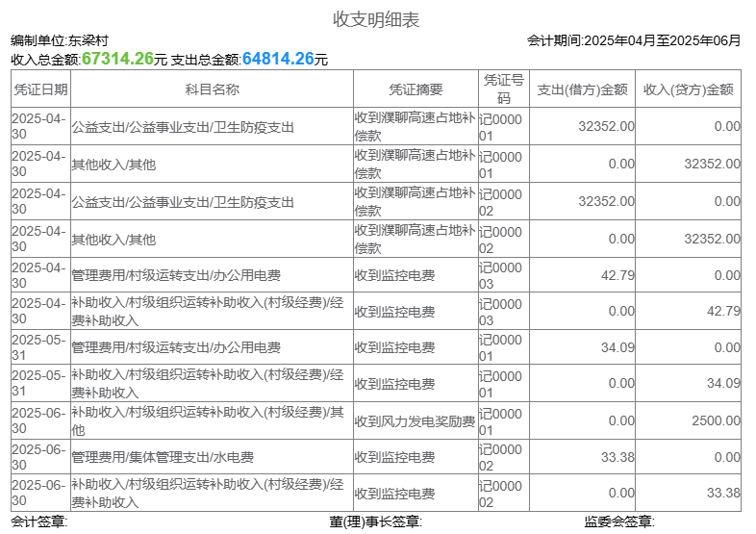756x534 pixels.
Task: Click the 凭证摘要 column header
Action: [x=416, y=89]
